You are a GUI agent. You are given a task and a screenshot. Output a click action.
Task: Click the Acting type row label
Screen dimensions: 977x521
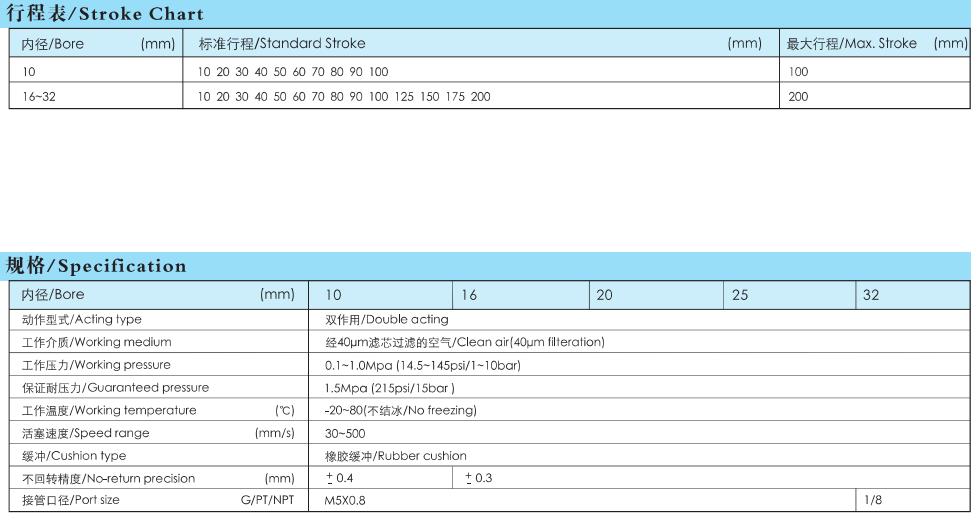tap(82, 320)
